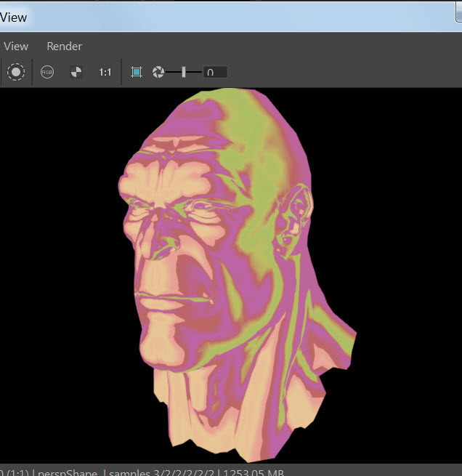Click the chin of the rendered head

point(163,349)
